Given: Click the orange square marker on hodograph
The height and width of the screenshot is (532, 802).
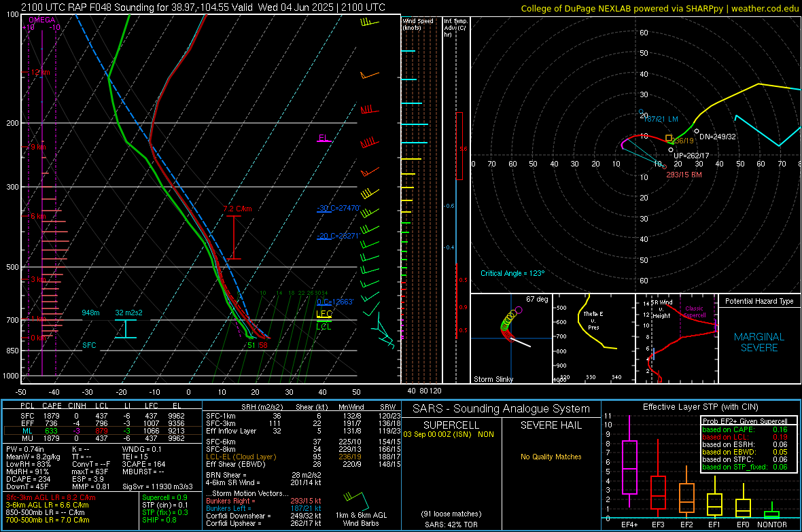Looking at the screenshot, I should (x=669, y=138).
